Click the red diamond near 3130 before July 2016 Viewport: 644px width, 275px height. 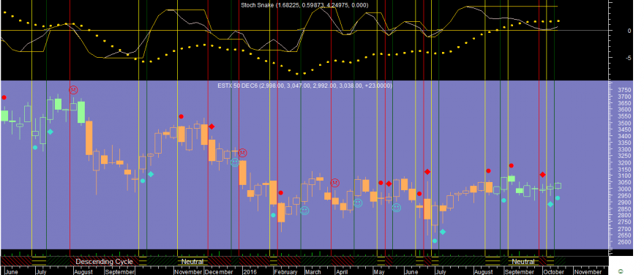(x=427, y=172)
